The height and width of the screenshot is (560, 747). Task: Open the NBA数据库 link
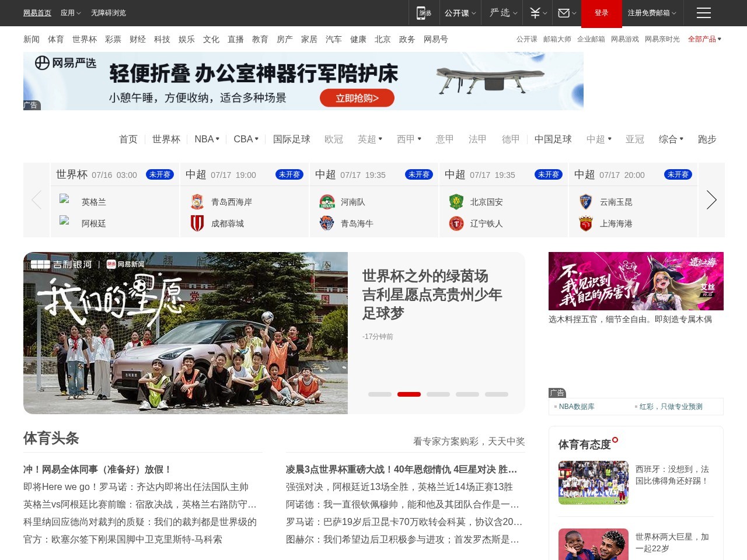[x=577, y=407]
